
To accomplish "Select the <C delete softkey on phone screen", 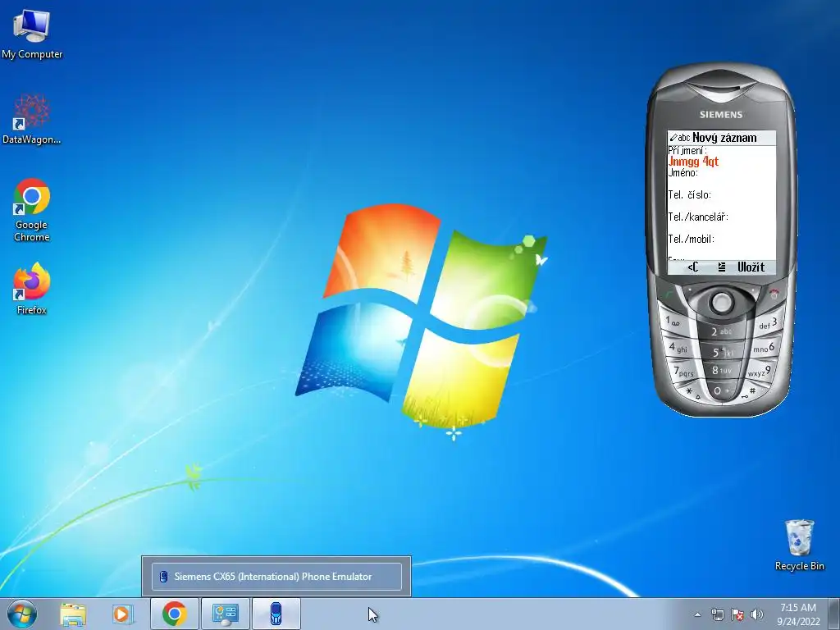I will tap(692, 267).
